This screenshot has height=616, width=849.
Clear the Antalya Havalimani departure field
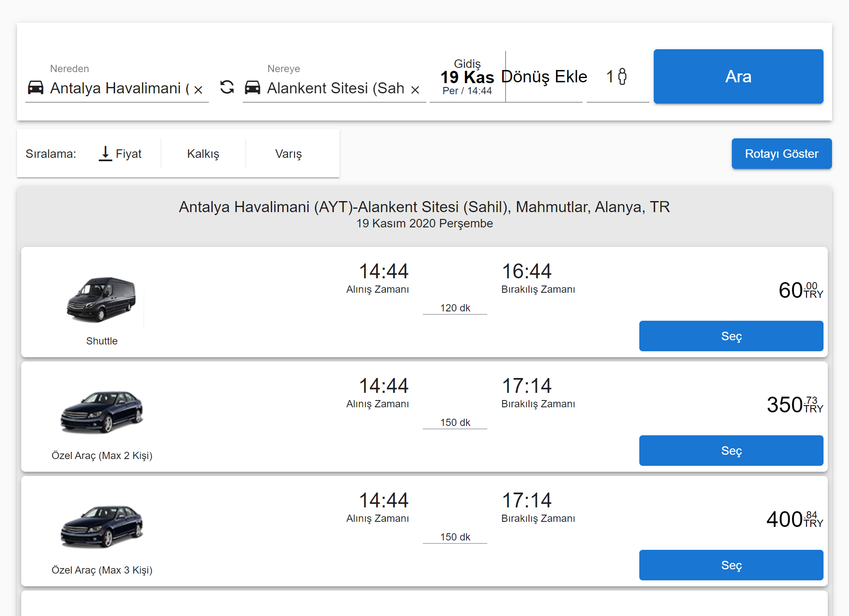(x=198, y=90)
